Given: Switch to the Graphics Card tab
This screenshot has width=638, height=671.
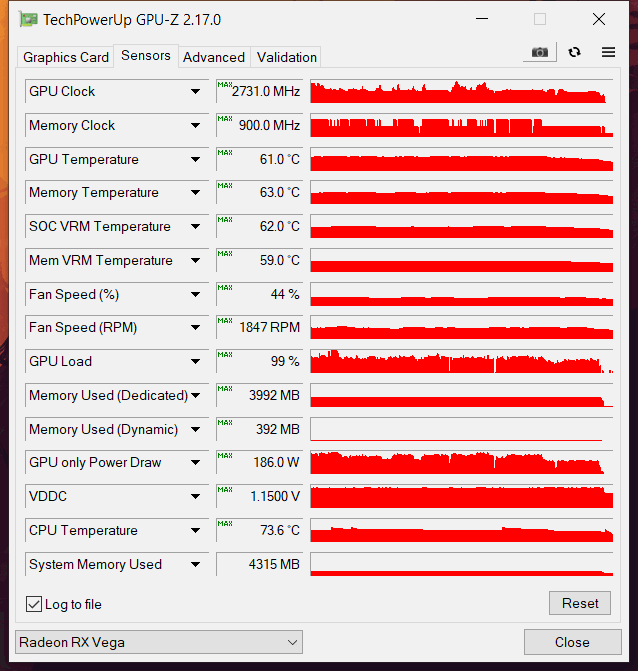Looking at the screenshot, I should coord(65,57).
